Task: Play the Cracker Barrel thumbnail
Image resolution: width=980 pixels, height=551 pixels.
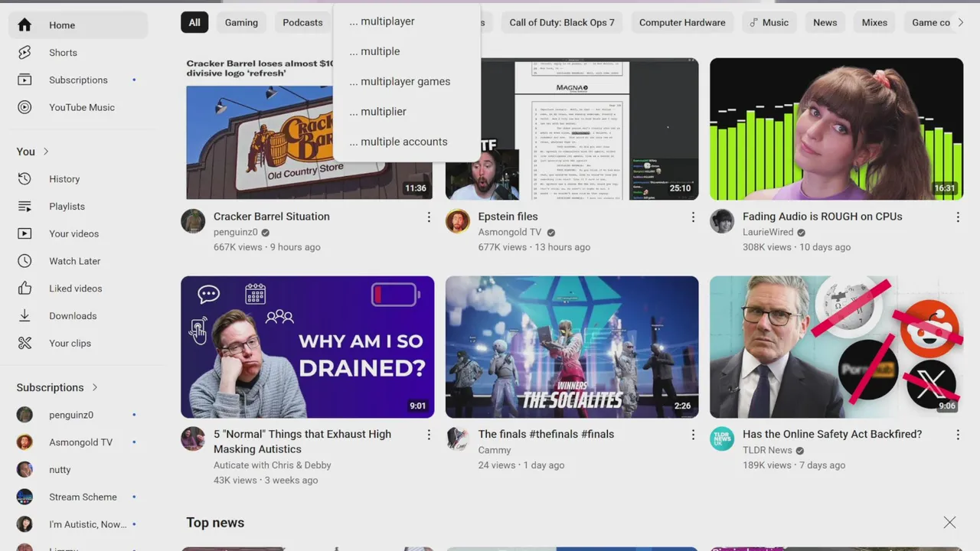Action: 307,129
